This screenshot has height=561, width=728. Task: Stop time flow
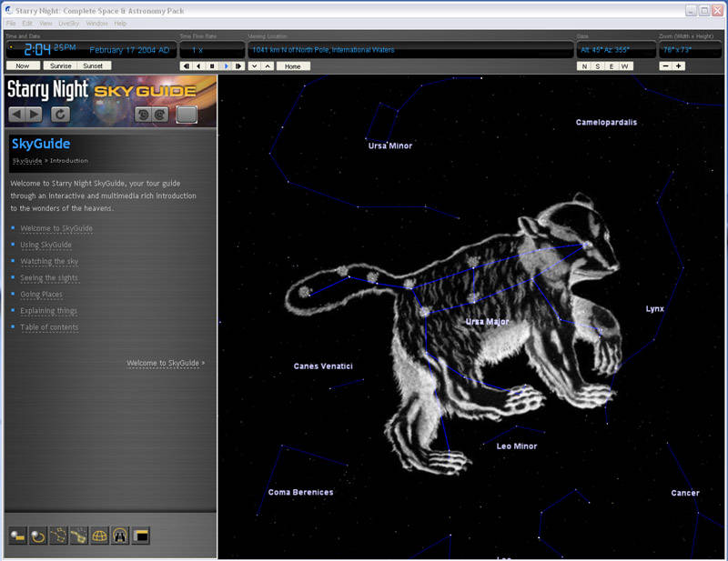click(x=212, y=66)
